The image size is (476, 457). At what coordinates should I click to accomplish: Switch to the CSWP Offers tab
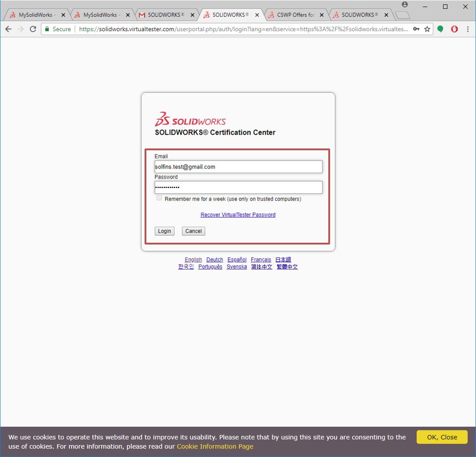[291, 14]
